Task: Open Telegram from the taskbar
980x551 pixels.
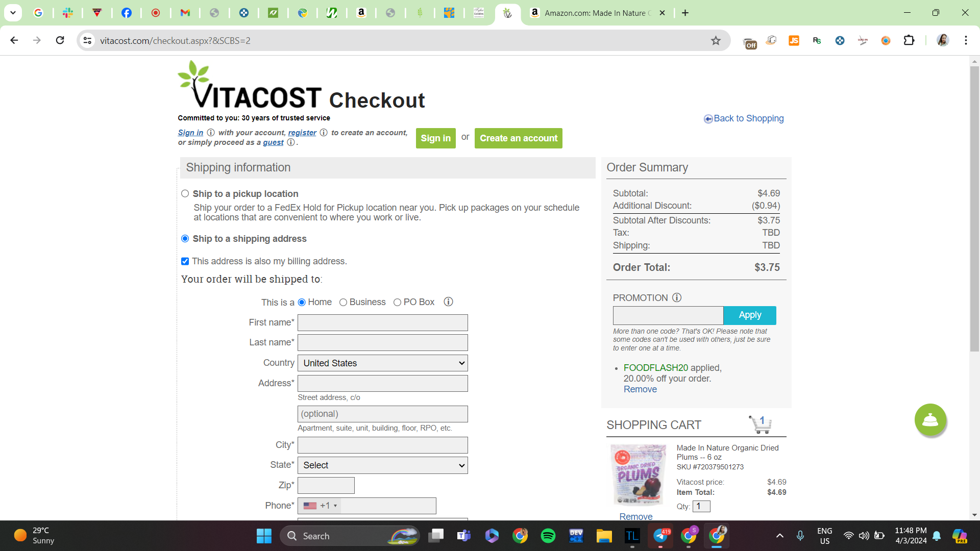Action: pos(660,536)
